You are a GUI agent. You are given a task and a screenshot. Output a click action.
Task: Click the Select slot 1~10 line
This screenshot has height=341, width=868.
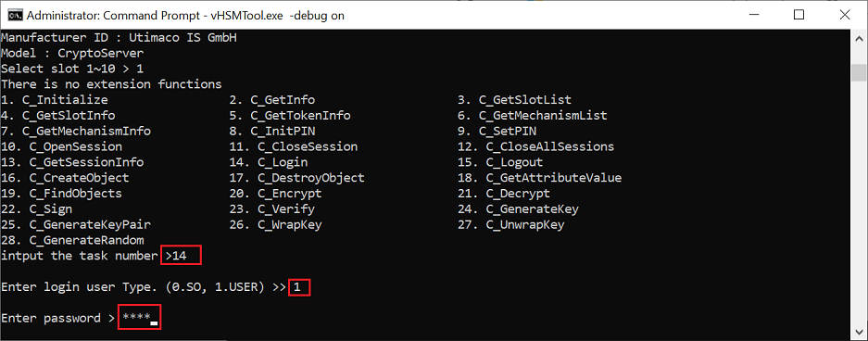(x=72, y=69)
